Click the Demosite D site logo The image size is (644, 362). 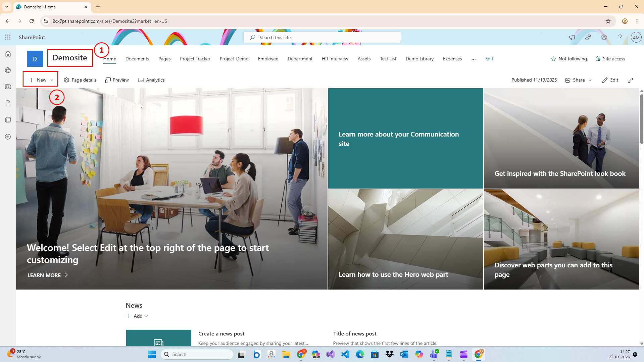tap(35, 59)
